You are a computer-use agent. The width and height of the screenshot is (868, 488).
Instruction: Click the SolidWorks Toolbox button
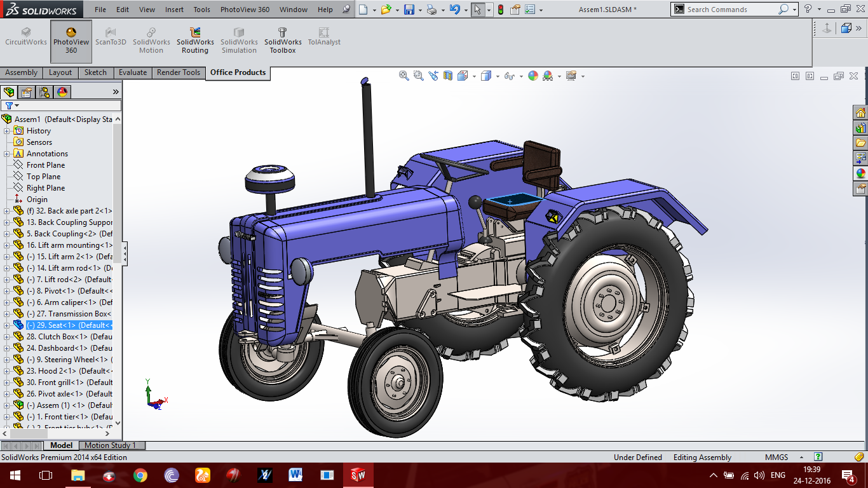283,41
